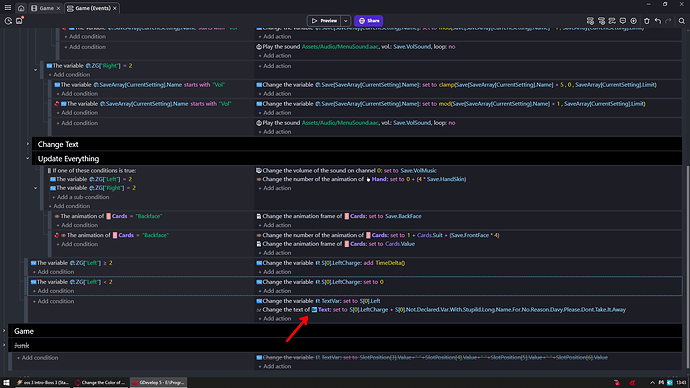Screen dimensions: 690x388
Task: Select the lower Play the sound MenuSound.aac action
Action: (356, 123)
